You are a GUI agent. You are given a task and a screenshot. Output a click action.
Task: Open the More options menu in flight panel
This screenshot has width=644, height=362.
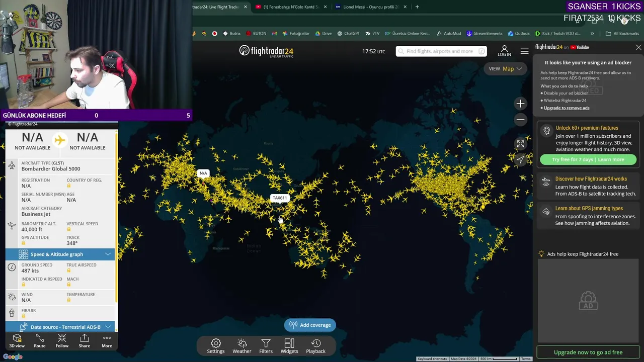coord(107,341)
